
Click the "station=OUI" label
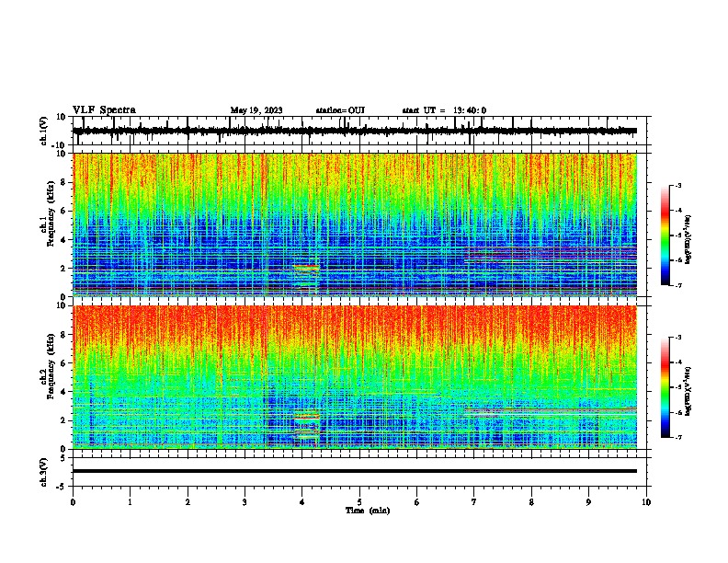click(340, 110)
